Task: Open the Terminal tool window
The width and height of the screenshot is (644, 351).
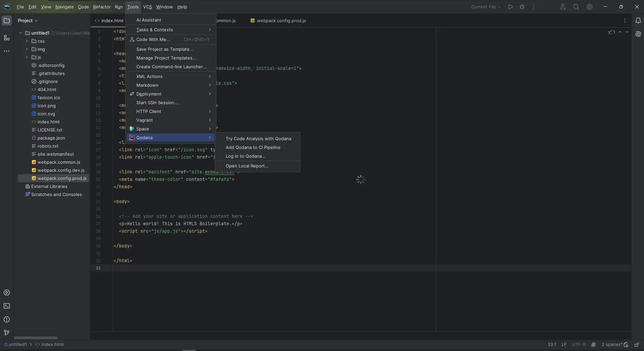Action: coord(6,306)
